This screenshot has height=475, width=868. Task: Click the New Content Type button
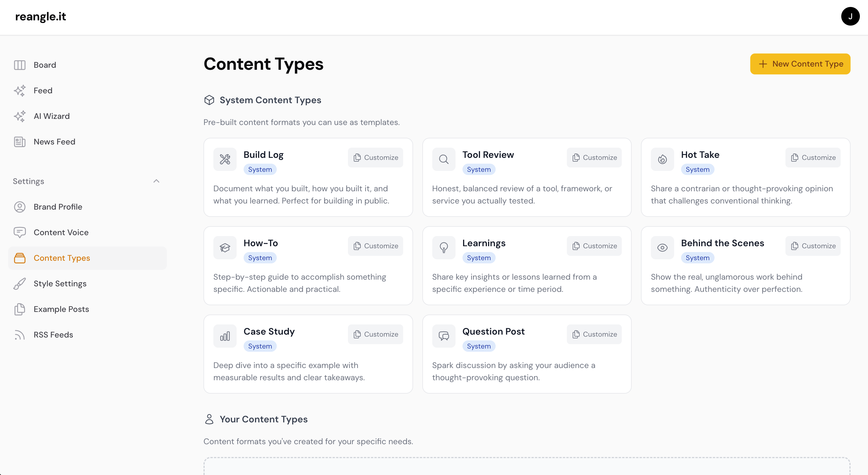800,64
